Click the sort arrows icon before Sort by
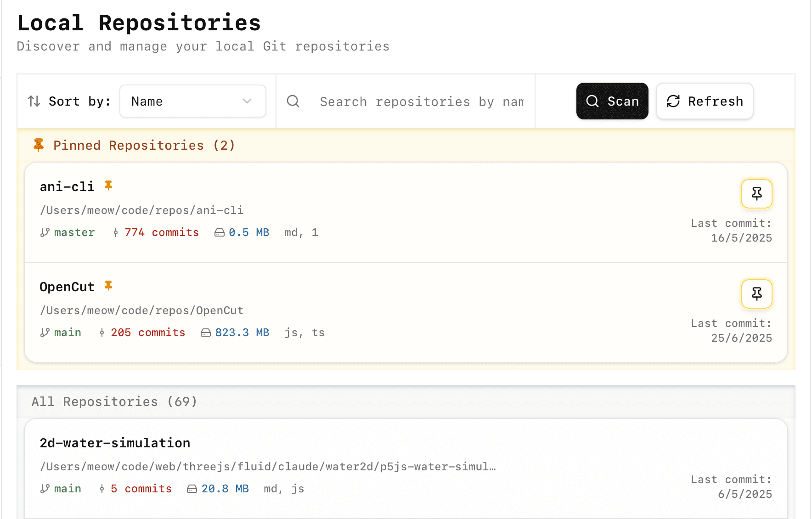The height and width of the screenshot is (519, 812). point(34,101)
